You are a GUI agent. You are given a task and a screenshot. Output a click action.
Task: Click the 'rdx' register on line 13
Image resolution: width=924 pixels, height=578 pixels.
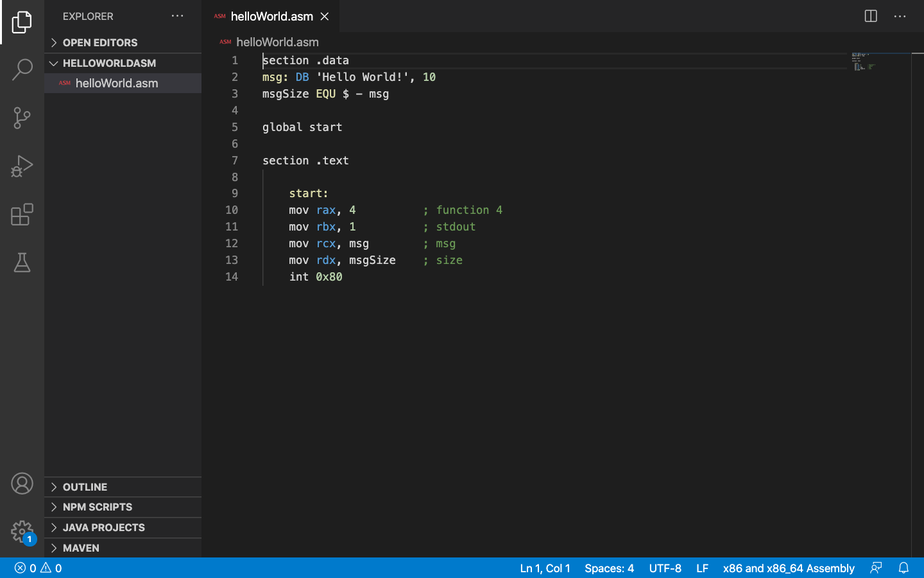[325, 260]
